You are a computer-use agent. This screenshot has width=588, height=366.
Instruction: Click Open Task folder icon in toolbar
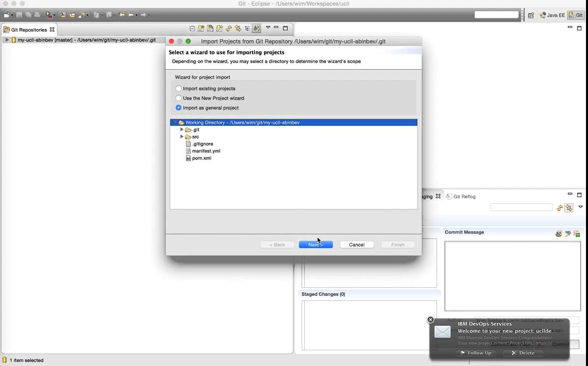tap(72, 15)
